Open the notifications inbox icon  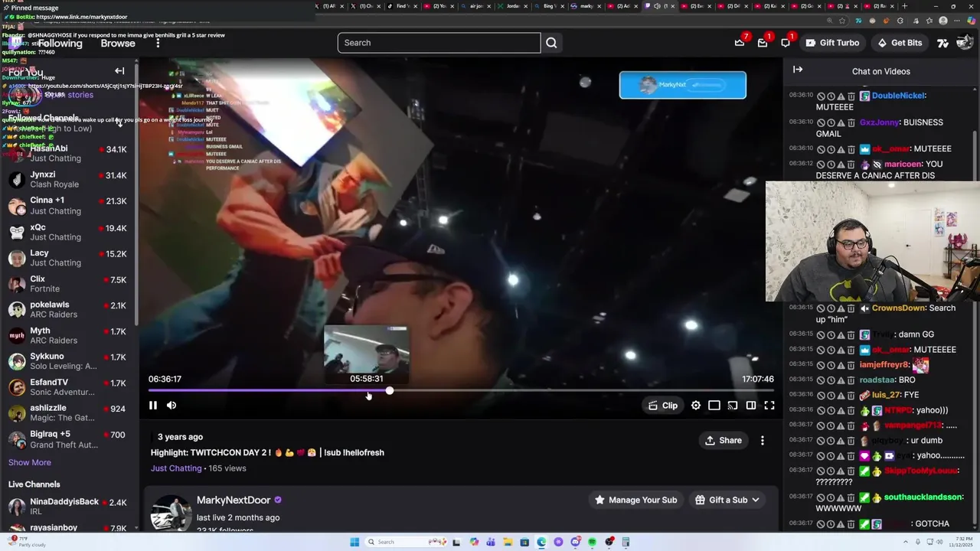click(x=763, y=43)
